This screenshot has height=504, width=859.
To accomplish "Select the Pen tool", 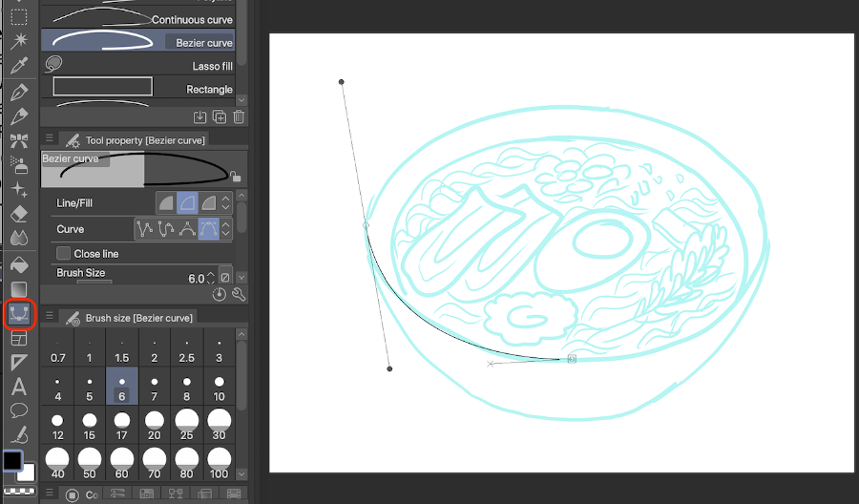I will click(x=19, y=92).
